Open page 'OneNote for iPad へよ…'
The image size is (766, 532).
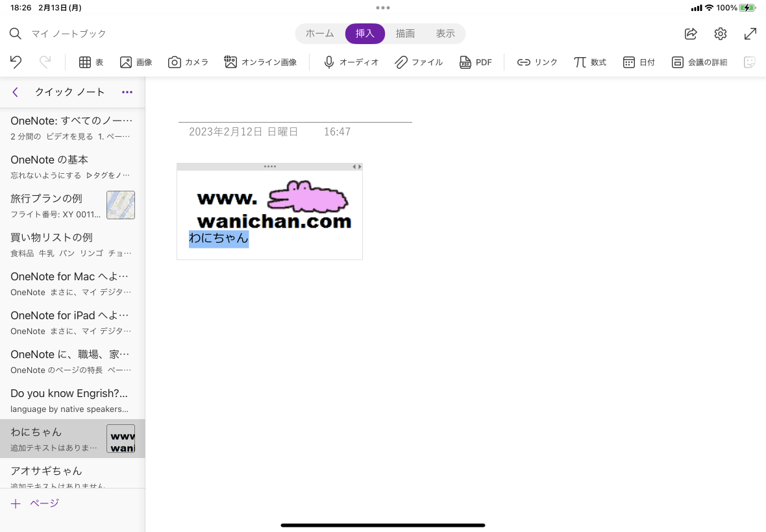(x=72, y=322)
